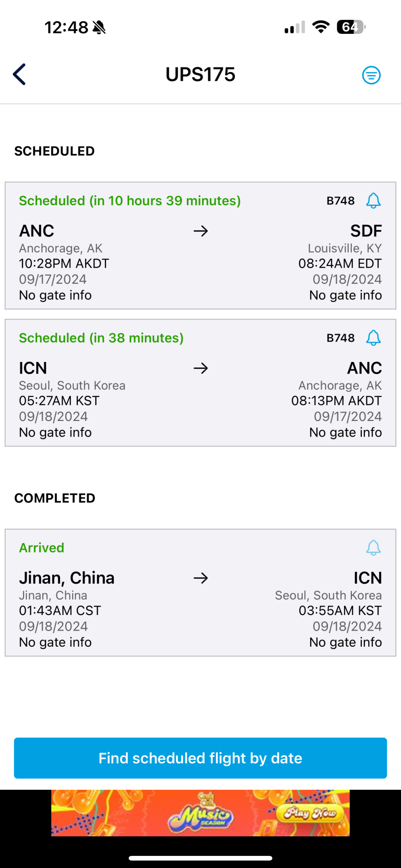Open the ANC to SDF scheduled flight card
The width and height of the screenshot is (401, 868).
pyautogui.click(x=200, y=246)
